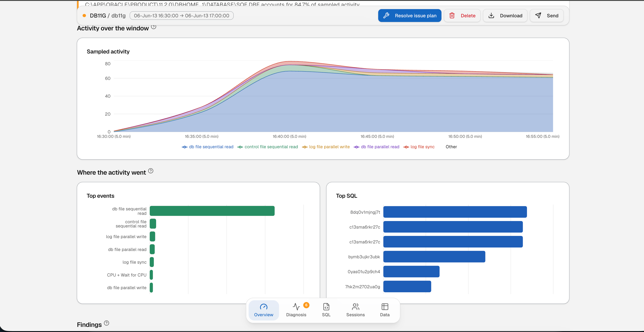Toggle control file sequential read legend series
The width and height of the screenshot is (644, 332).
268,147
